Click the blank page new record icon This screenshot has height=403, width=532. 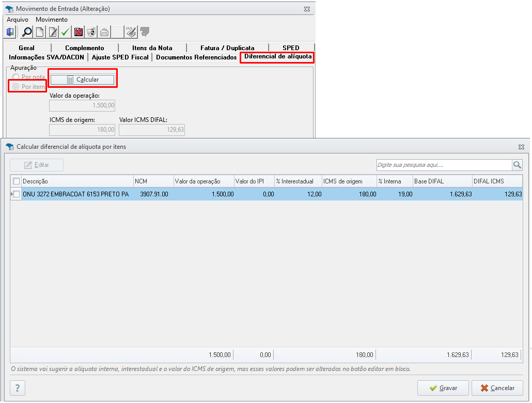coord(40,32)
